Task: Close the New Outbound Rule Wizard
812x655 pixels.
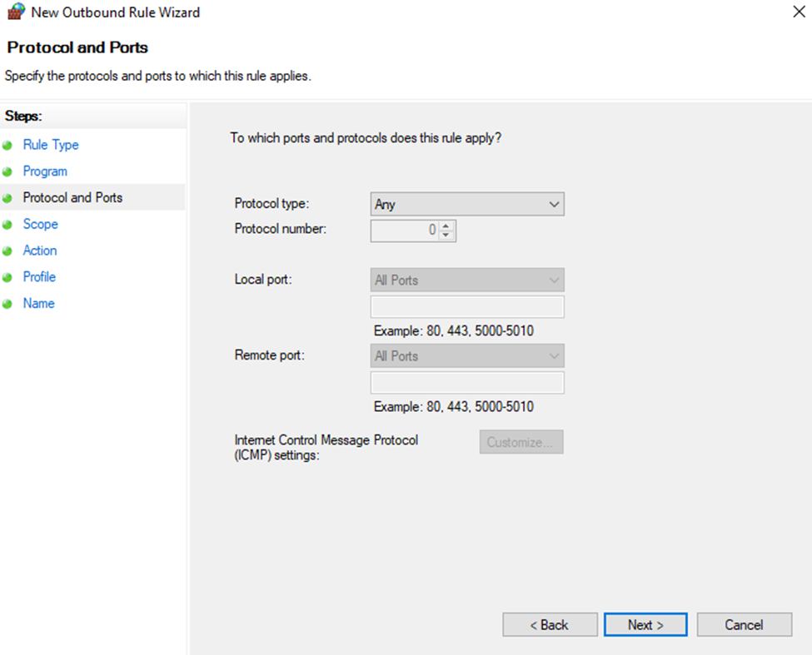Action: point(799,12)
